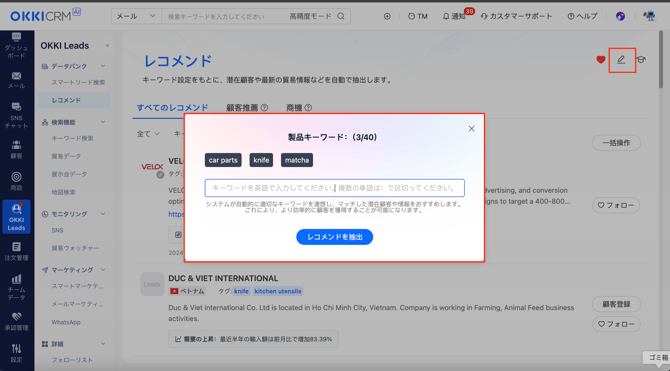The image size is (670, 371).
Task: Click レコメンドを抽出 button
Action: click(x=335, y=237)
